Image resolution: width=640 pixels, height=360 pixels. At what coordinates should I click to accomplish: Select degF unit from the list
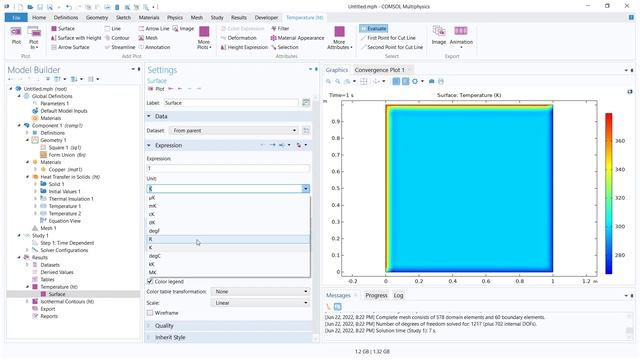pyautogui.click(x=229, y=231)
